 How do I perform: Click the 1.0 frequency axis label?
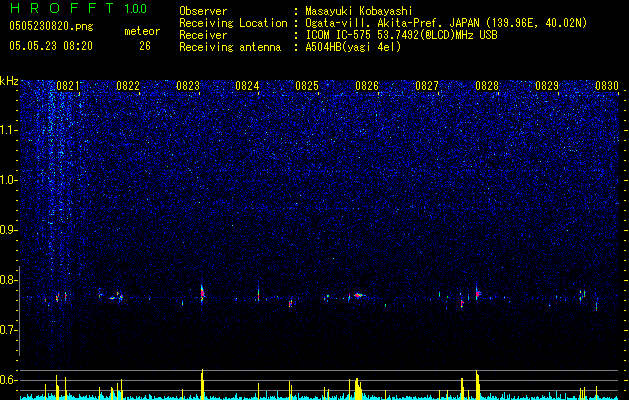9,180
